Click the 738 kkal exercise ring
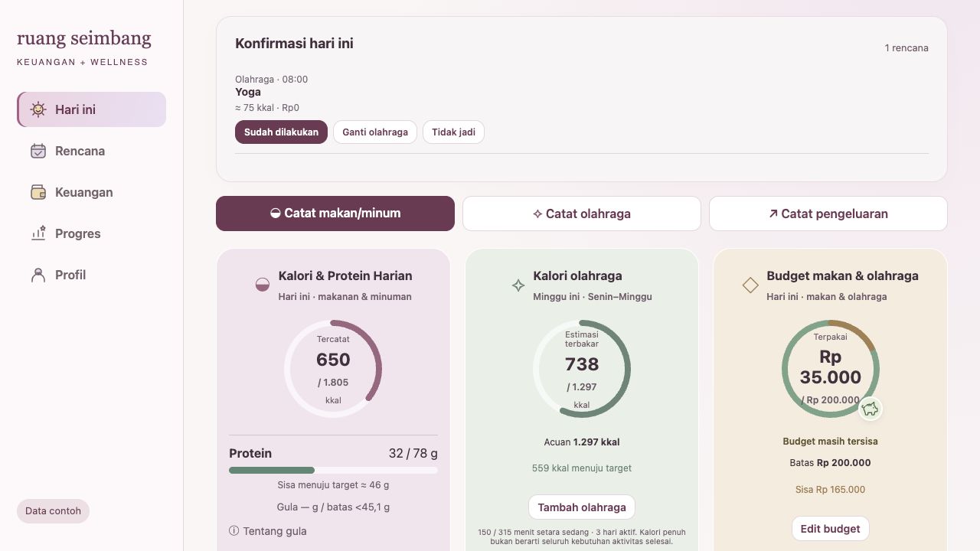This screenshot has height=551, width=980. point(582,369)
